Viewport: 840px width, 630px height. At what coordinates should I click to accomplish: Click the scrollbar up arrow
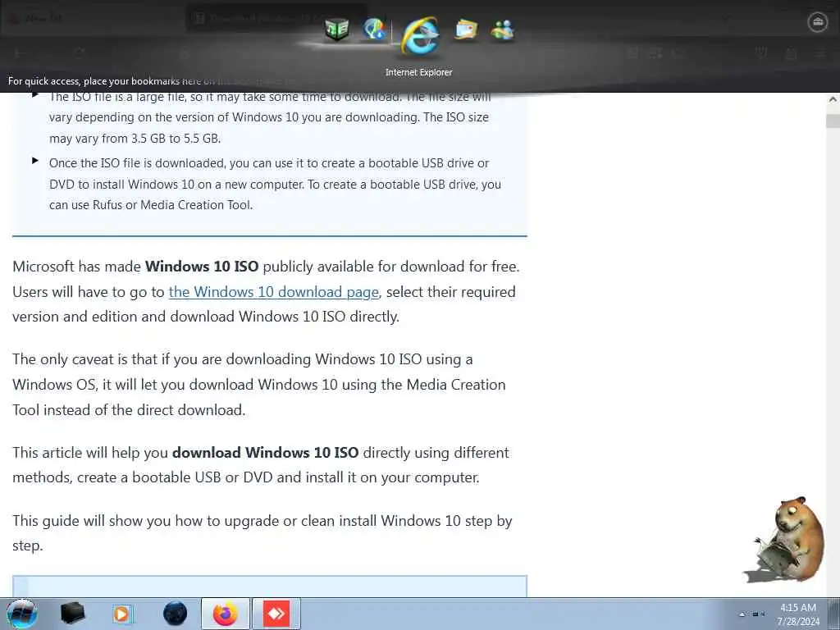pos(833,99)
